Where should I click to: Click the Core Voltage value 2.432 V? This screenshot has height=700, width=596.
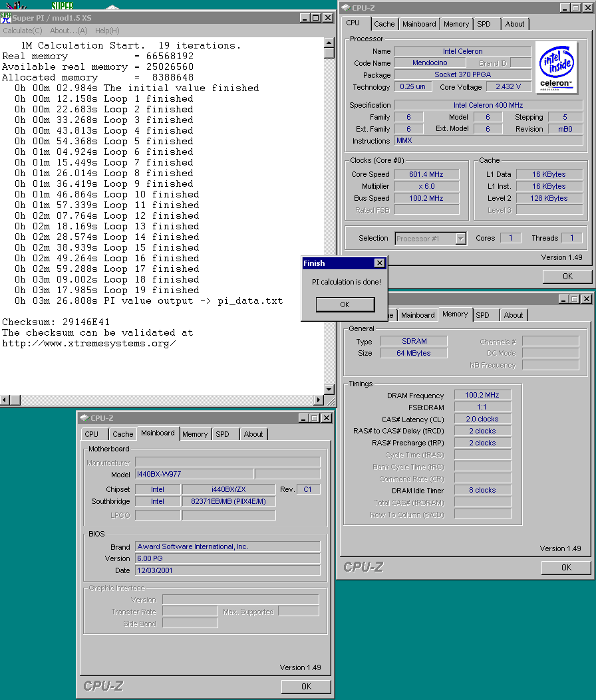click(x=508, y=86)
